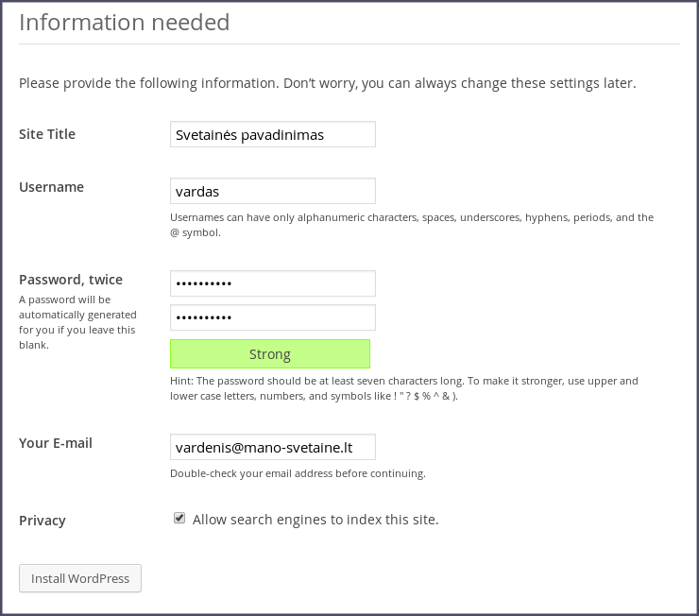699x616 pixels.
Task: Click the "Privacy" label
Action: coord(43,521)
